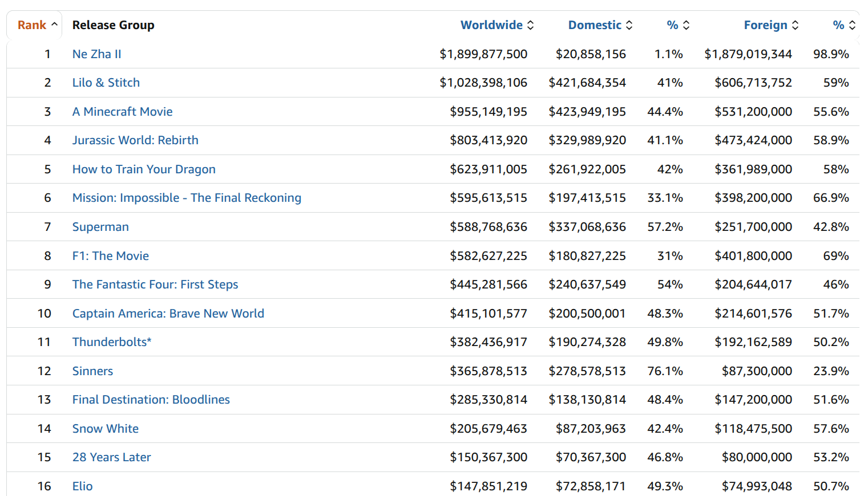Select the foreign figure $398,200,000
Screen dimensions: 868x496
tap(753, 198)
